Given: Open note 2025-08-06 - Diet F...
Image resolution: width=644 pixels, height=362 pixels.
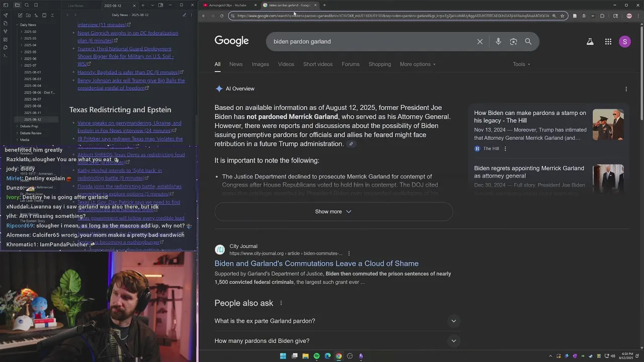Looking at the screenshot, I should click(x=39, y=93).
